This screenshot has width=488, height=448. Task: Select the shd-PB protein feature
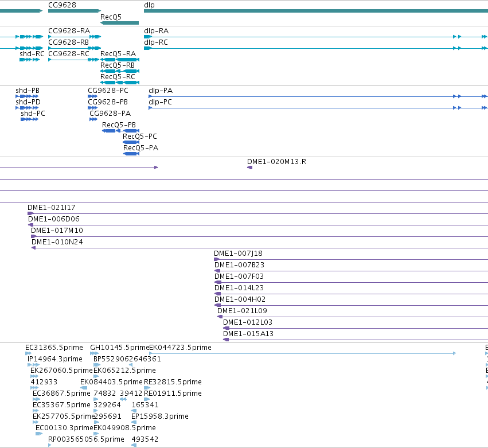[x=27, y=96]
